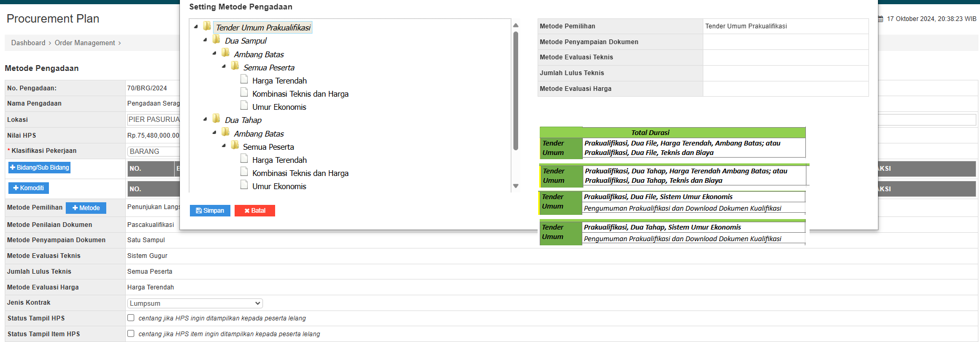Collapse Semua Peserta arrow under Dua Tahap
Screen dimensions: 980x342
tap(224, 146)
